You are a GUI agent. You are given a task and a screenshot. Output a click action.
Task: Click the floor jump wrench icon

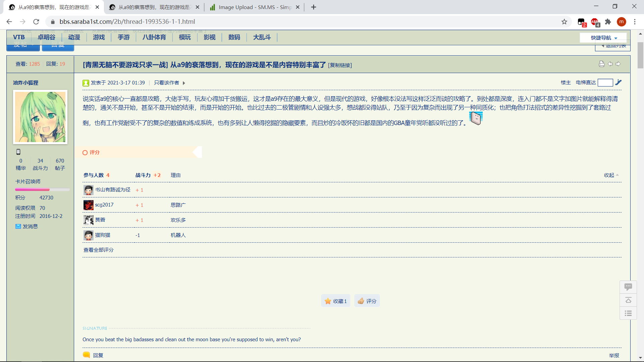tap(619, 82)
